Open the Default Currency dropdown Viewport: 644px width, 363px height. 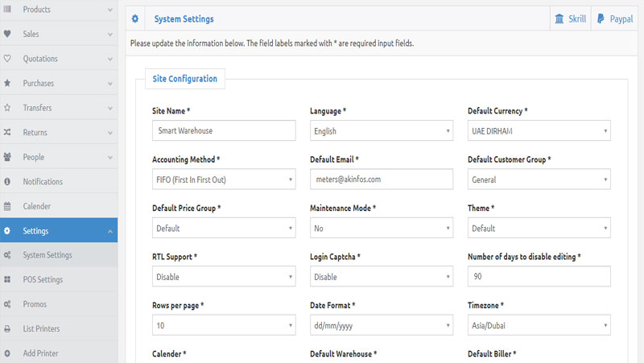coord(539,130)
